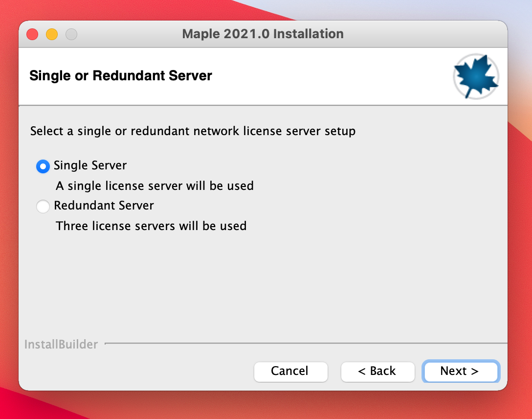Select the Single Server radio button
Viewport: 532px width, 419px height.
pyautogui.click(x=43, y=166)
